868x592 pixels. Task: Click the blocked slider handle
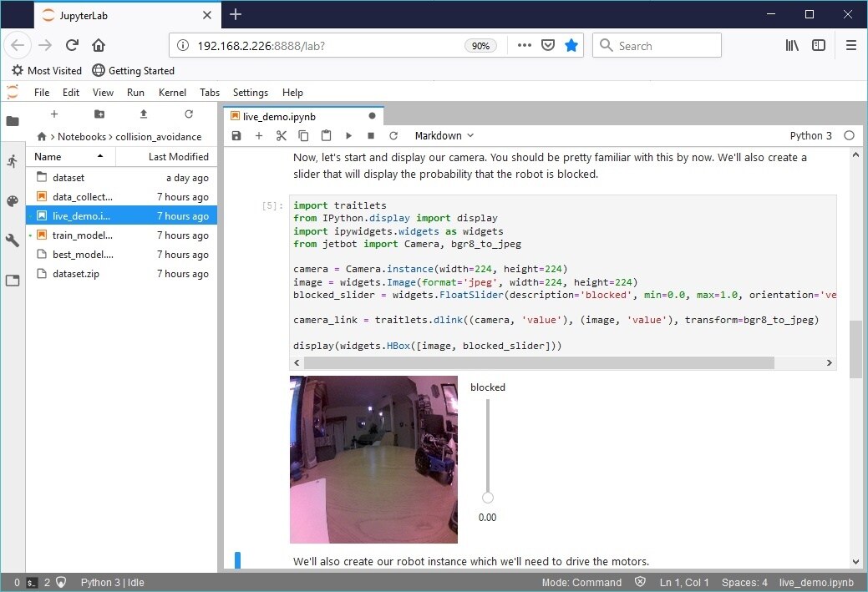(488, 498)
